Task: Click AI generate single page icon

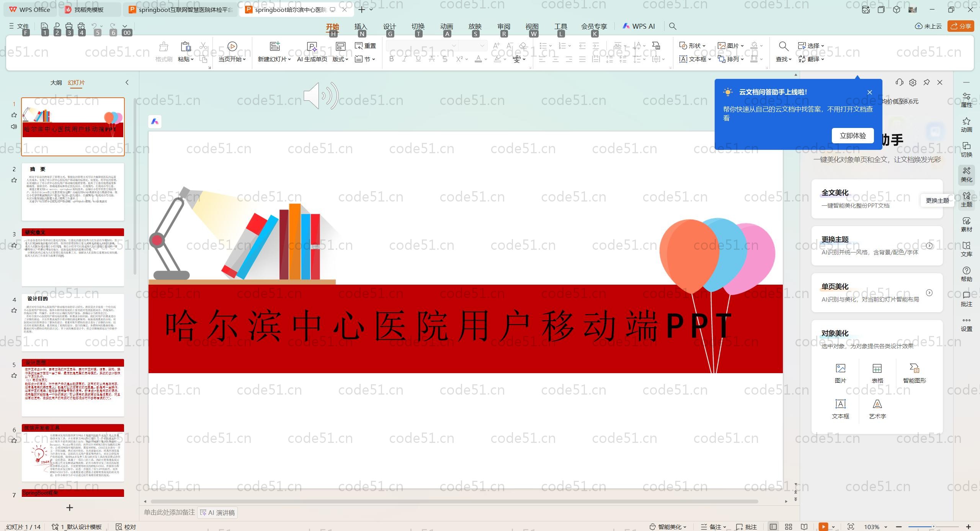Action: [x=312, y=47]
